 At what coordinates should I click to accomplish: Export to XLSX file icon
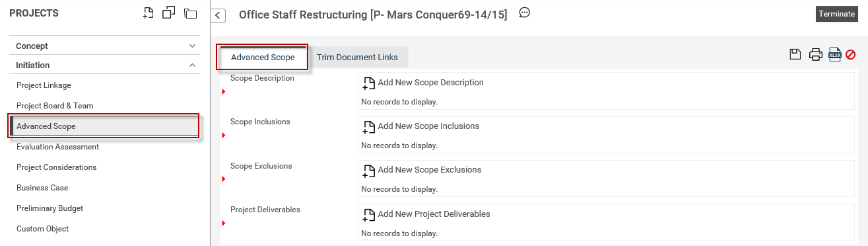pyautogui.click(x=835, y=55)
